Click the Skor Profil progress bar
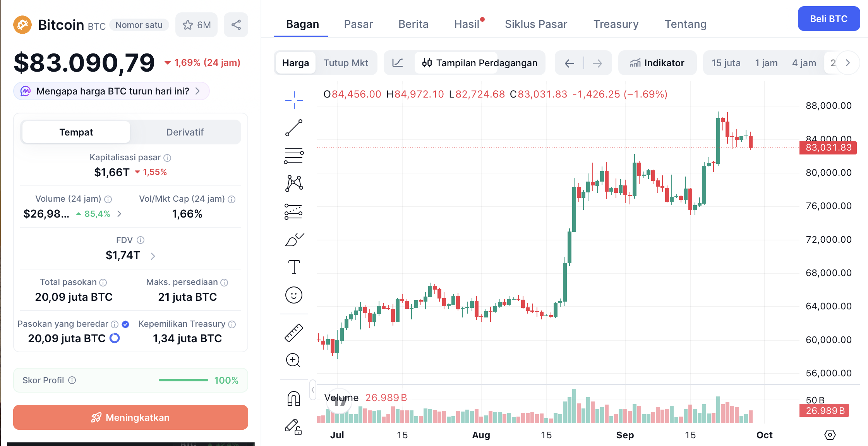This screenshot has height=446, width=868. point(184,380)
